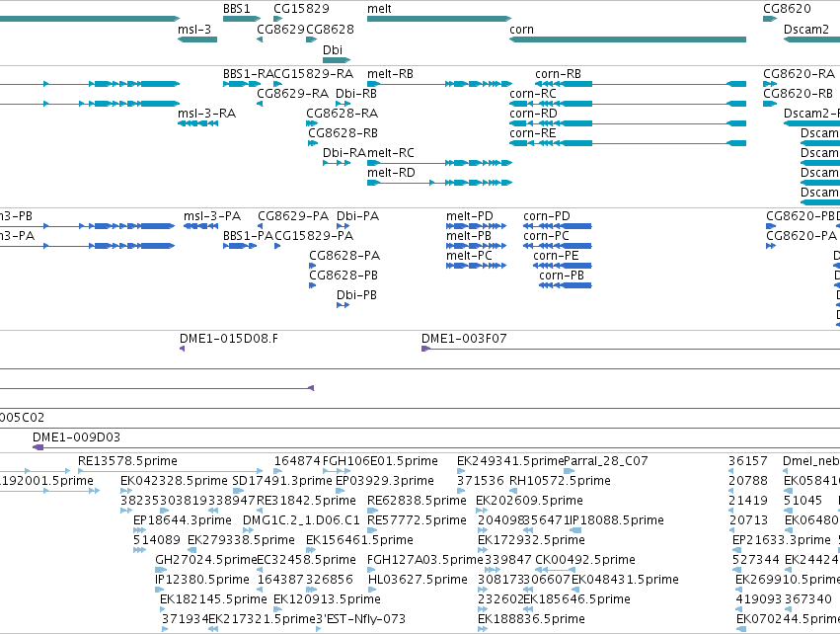Select the CG8620 gene label
Viewport: 840px width, 634px height.
point(787,9)
